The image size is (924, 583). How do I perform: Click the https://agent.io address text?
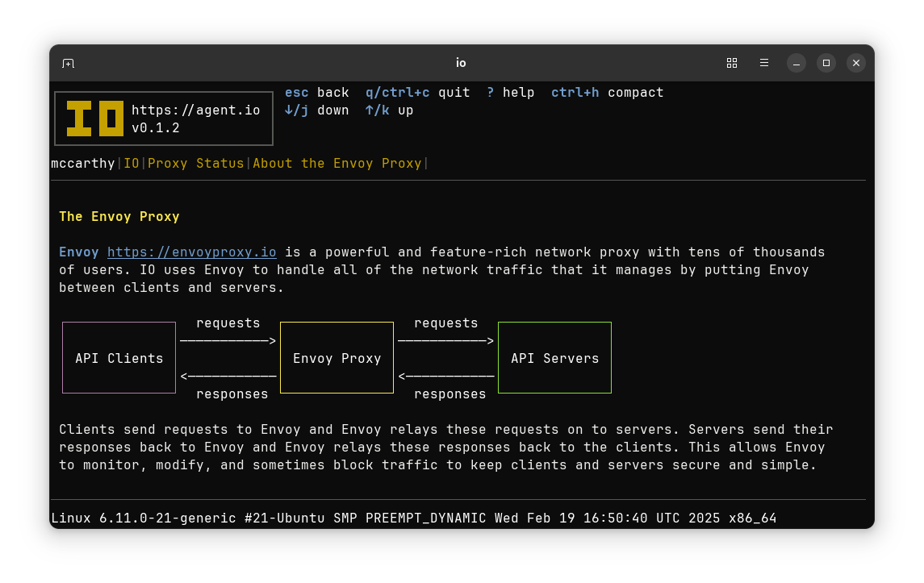click(x=195, y=110)
